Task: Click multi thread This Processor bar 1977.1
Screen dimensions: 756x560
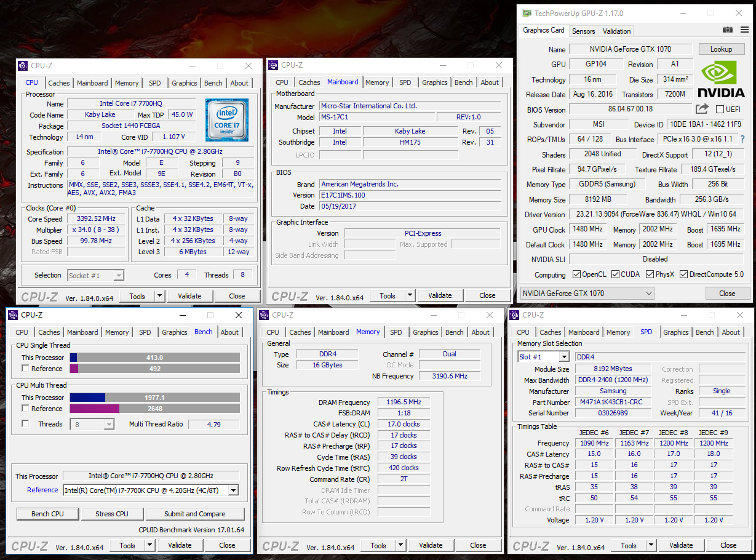Action: (154, 398)
